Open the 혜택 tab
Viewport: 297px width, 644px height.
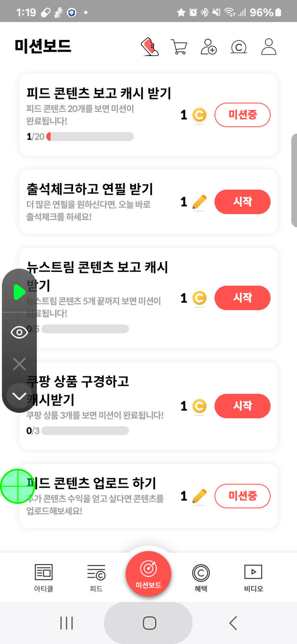point(201,577)
